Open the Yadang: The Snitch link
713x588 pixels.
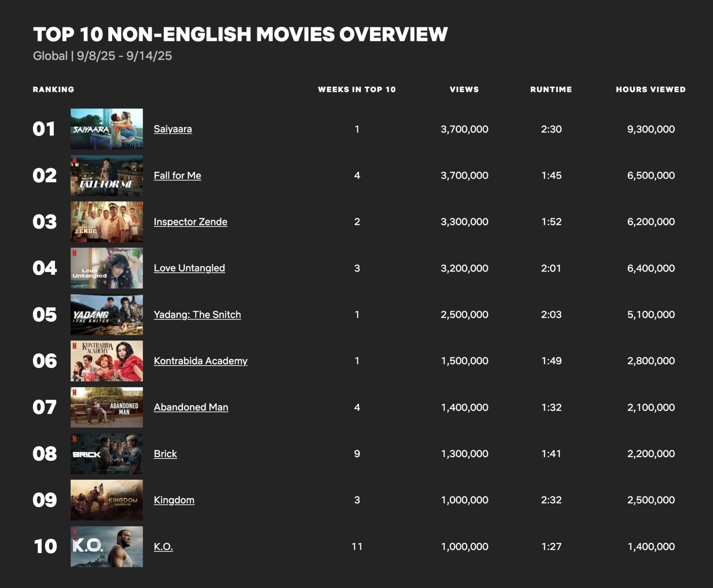[197, 315]
